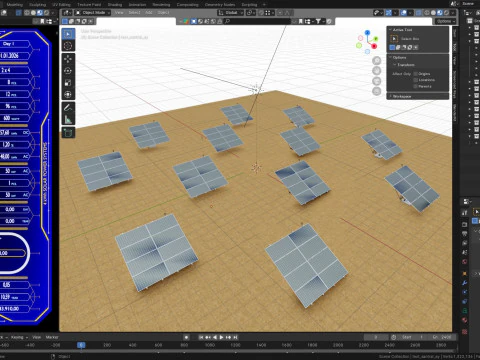Image resolution: width=480 pixels, height=360 pixels.
Task: Select the Scale tool
Action: (68, 83)
